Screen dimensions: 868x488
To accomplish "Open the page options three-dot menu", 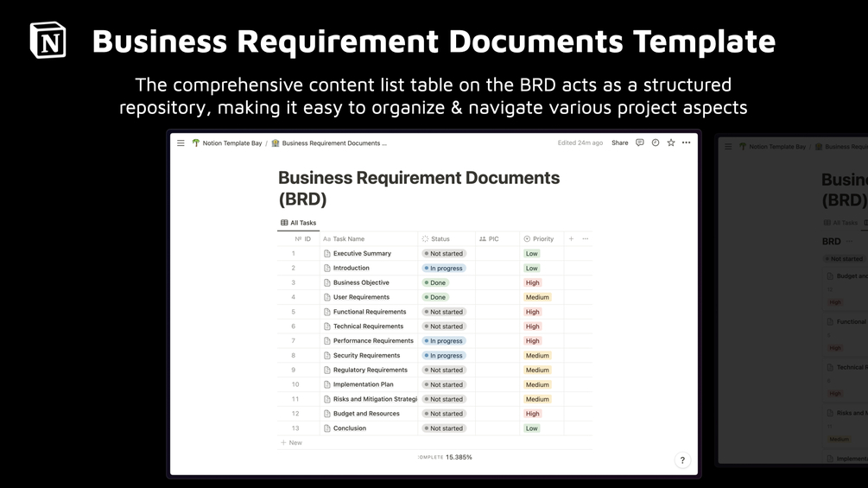I will point(687,143).
